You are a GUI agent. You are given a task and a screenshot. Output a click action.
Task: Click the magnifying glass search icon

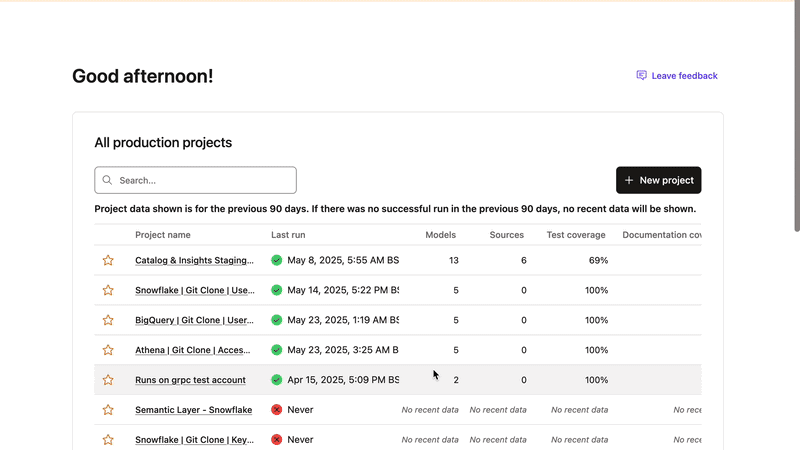tap(107, 181)
